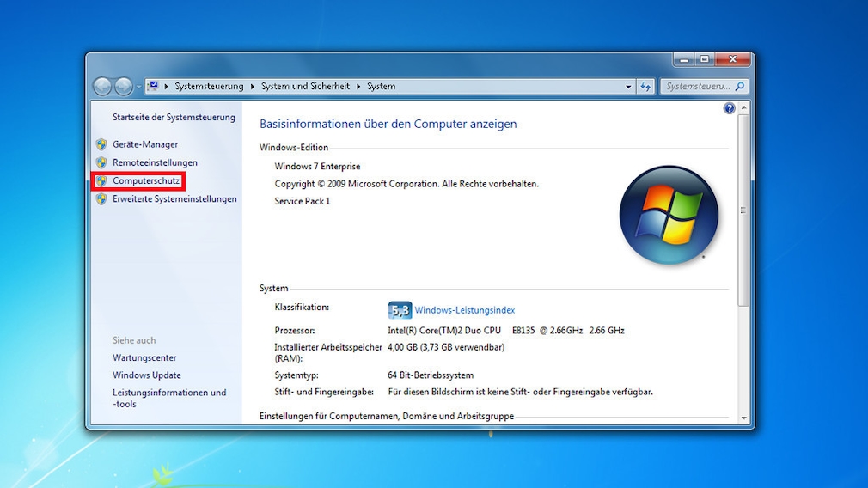
Task: Open recent pages dropdown arrow
Action: [138, 87]
